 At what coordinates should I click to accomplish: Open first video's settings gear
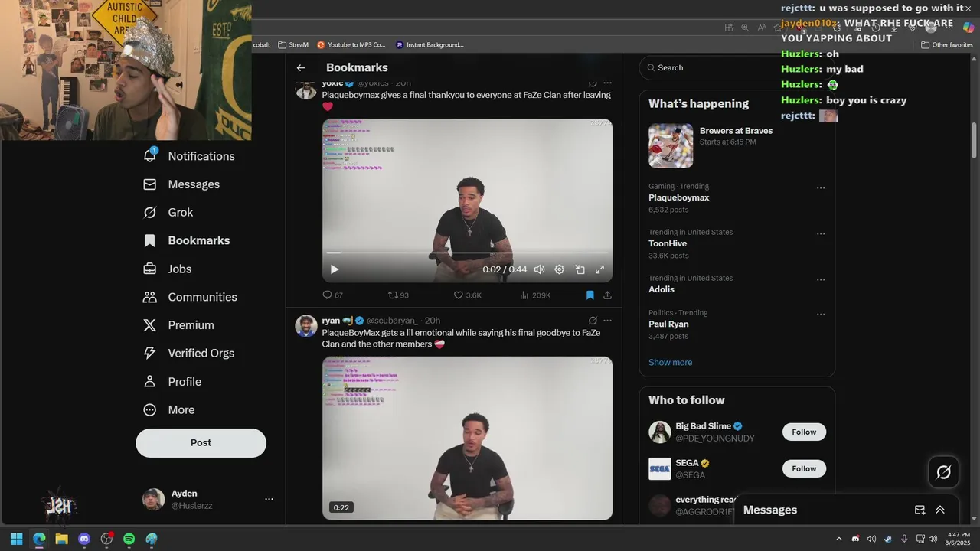coord(560,269)
